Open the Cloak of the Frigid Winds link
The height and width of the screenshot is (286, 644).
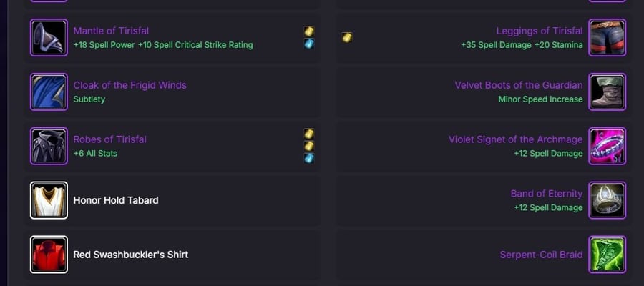pyautogui.click(x=130, y=85)
